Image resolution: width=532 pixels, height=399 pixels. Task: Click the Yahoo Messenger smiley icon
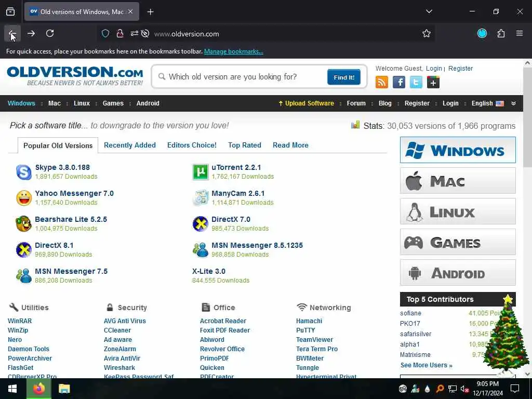[24, 198]
